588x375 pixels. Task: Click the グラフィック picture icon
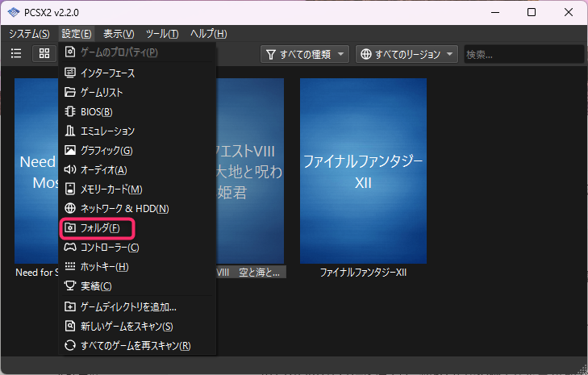coord(70,150)
